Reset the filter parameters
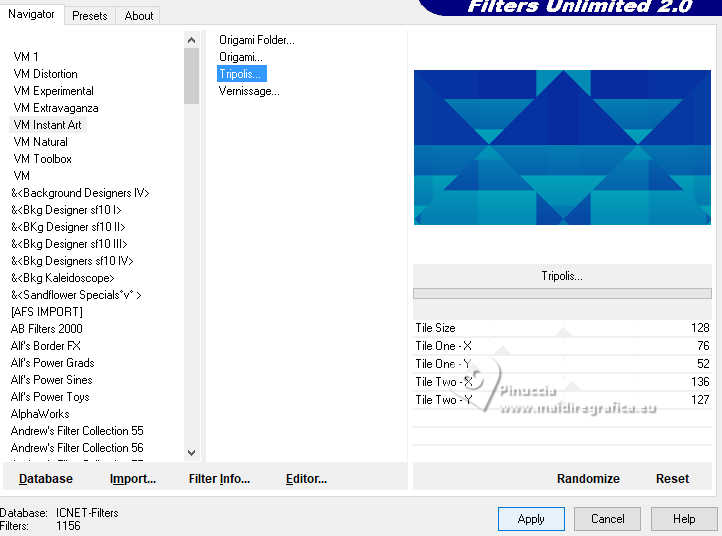The height and width of the screenshot is (536, 722). click(672, 479)
